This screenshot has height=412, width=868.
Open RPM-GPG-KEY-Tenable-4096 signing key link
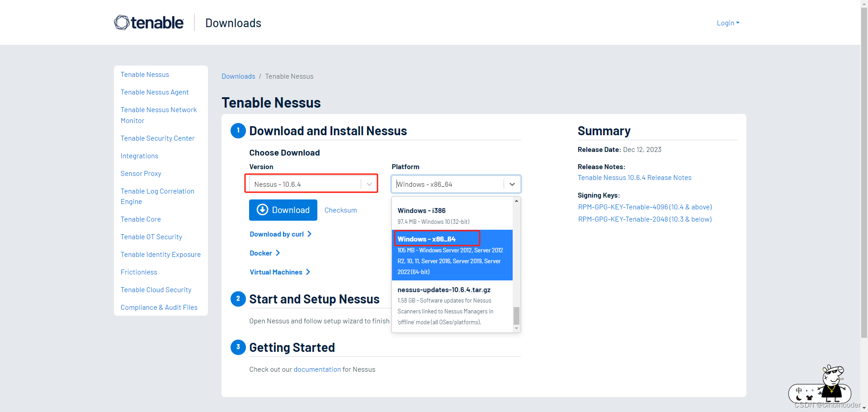(645, 207)
